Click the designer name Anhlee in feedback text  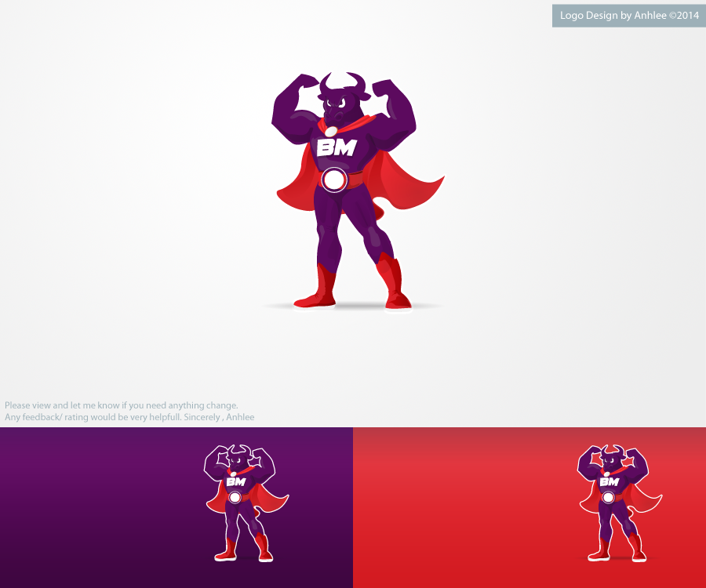click(x=242, y=416)
